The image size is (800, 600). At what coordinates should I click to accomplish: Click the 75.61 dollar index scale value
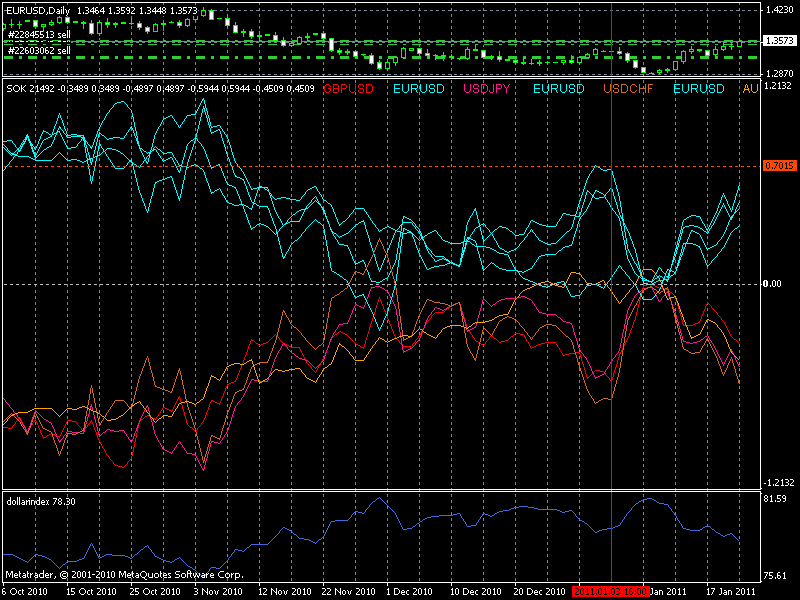tap(774, 575)
